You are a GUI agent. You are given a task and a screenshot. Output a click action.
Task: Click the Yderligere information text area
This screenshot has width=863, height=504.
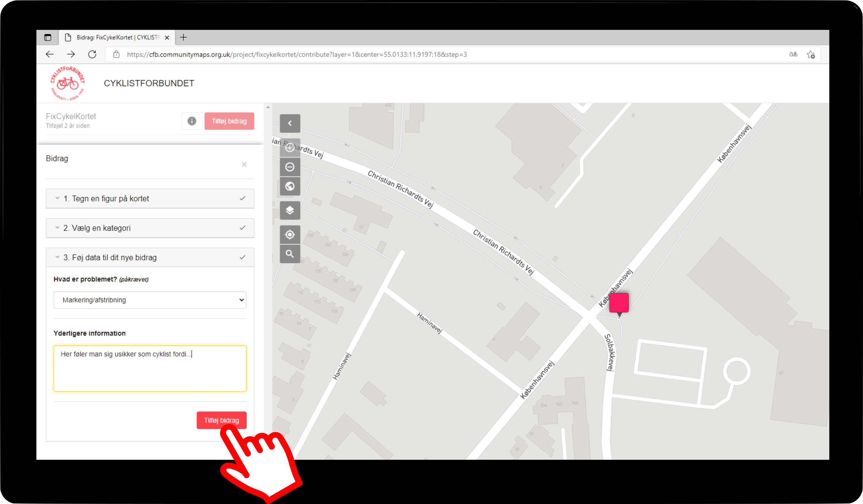pos(150,368)
